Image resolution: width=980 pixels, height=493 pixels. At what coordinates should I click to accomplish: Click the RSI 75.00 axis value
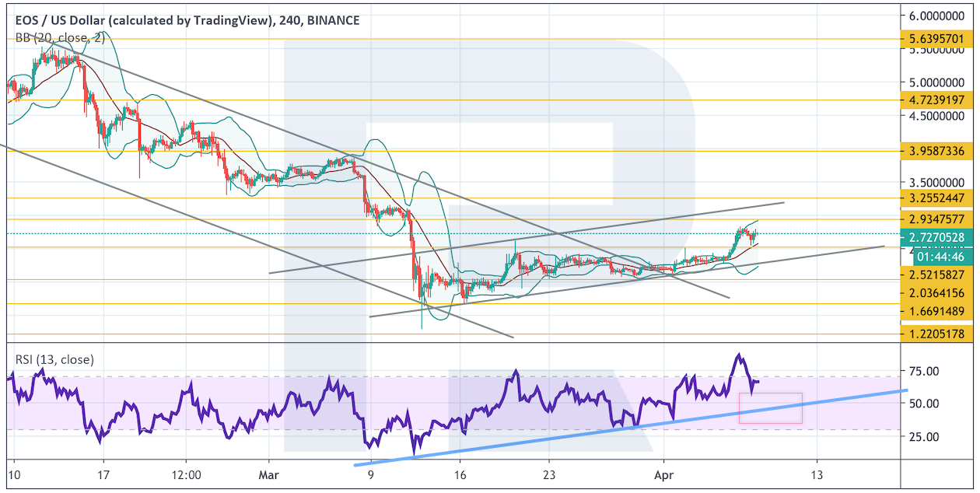coord(926,371)
